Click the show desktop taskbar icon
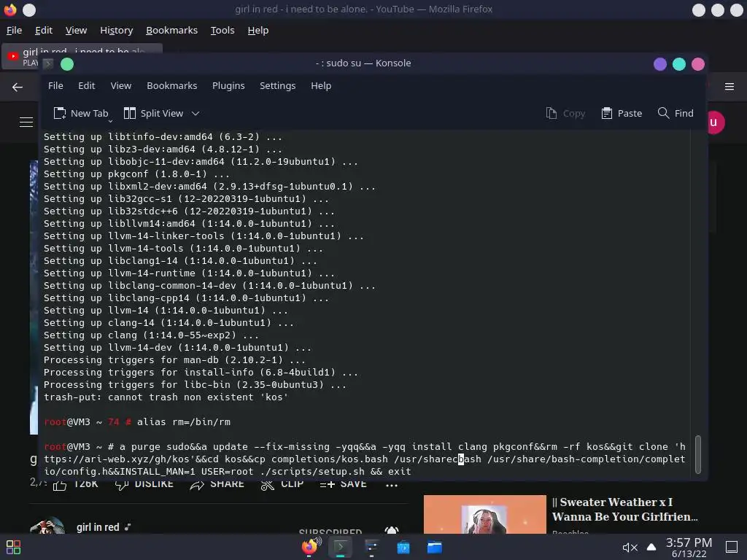747x560 pixels. 731,547
